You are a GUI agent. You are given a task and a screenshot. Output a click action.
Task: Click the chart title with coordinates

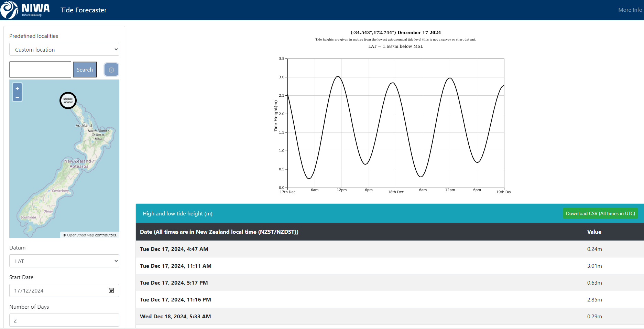(x=395, y=32)
